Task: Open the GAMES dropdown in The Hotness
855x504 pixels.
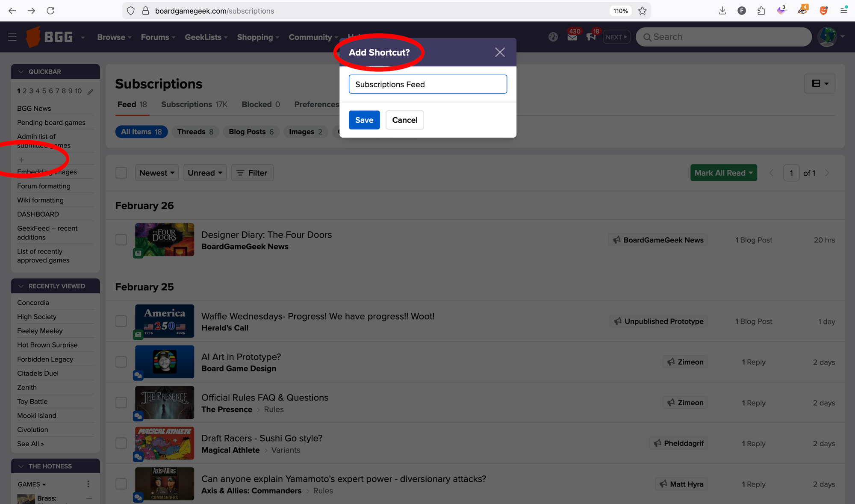Action: pos(31,484)
